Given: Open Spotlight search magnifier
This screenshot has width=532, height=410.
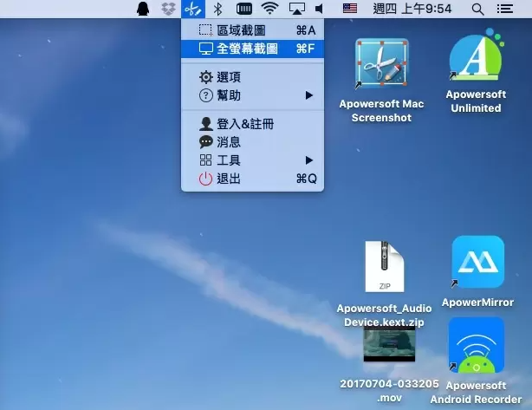Looking at the screenshot, I should click(x=477, y=10).
